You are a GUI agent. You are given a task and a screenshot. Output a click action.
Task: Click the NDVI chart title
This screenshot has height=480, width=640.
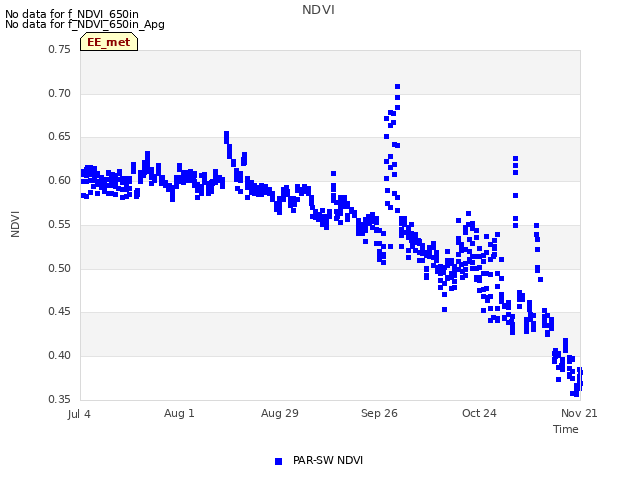coord(318,10)
